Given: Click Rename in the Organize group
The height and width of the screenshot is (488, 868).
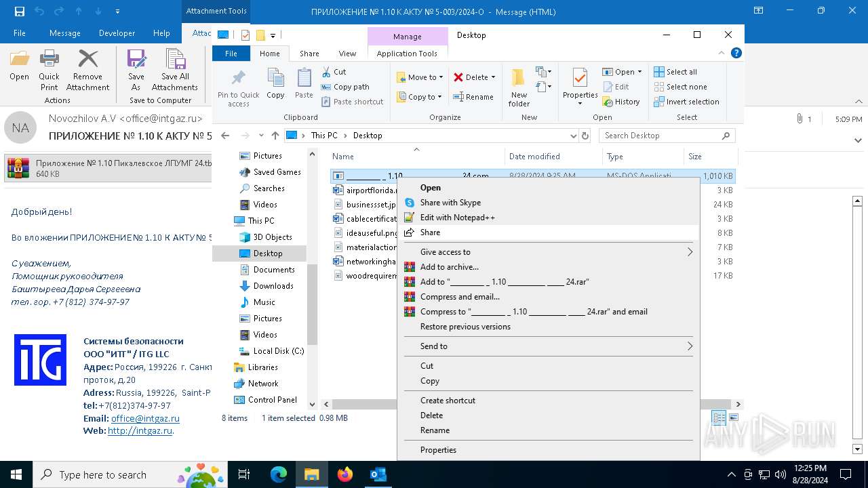Looking at the screenshot, I should pos(473,97).
